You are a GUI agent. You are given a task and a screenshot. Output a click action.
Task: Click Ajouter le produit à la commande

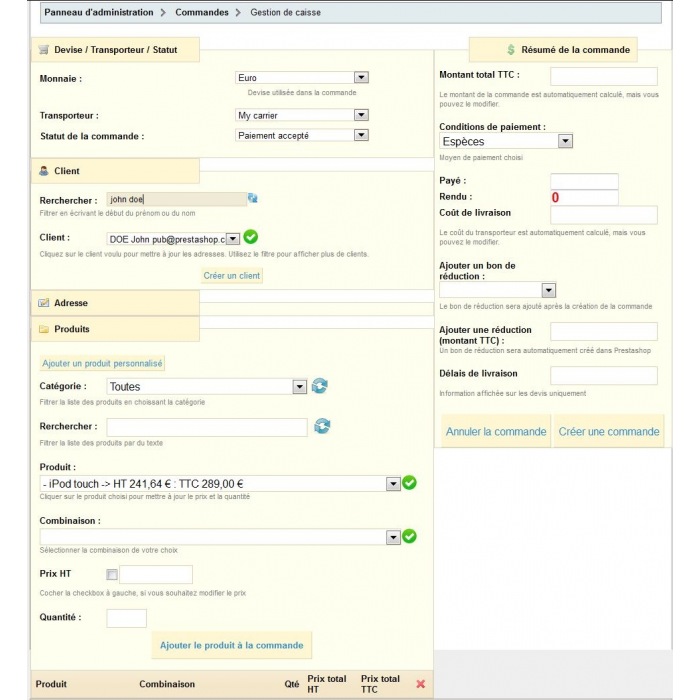(232, 645)
